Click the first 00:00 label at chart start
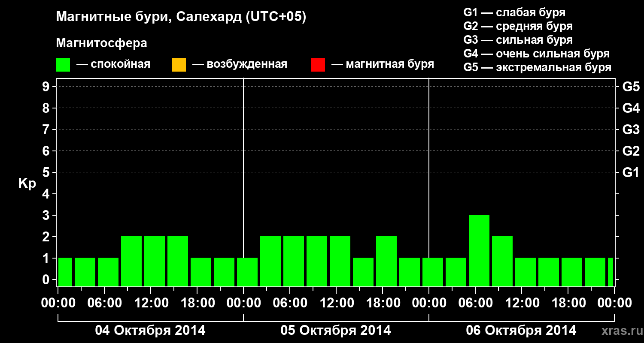644x343 pixels. 58,303
